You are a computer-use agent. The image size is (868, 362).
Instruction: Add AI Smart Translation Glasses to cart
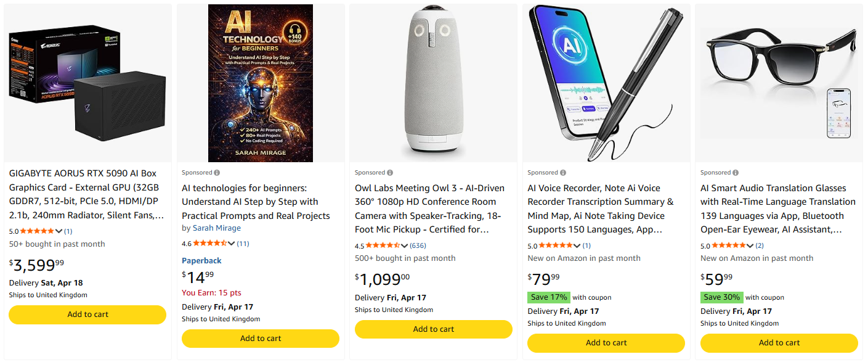click(x=779, y=343)
